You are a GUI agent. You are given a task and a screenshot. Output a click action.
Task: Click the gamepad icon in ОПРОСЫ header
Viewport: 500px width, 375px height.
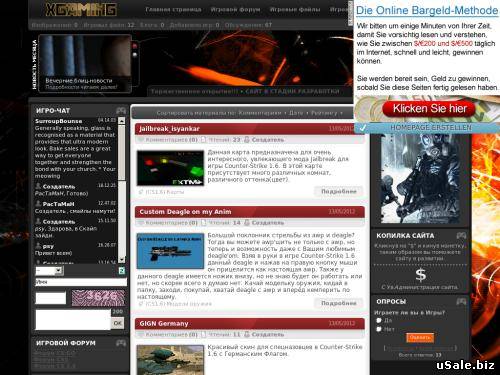[x=461, y=301]
